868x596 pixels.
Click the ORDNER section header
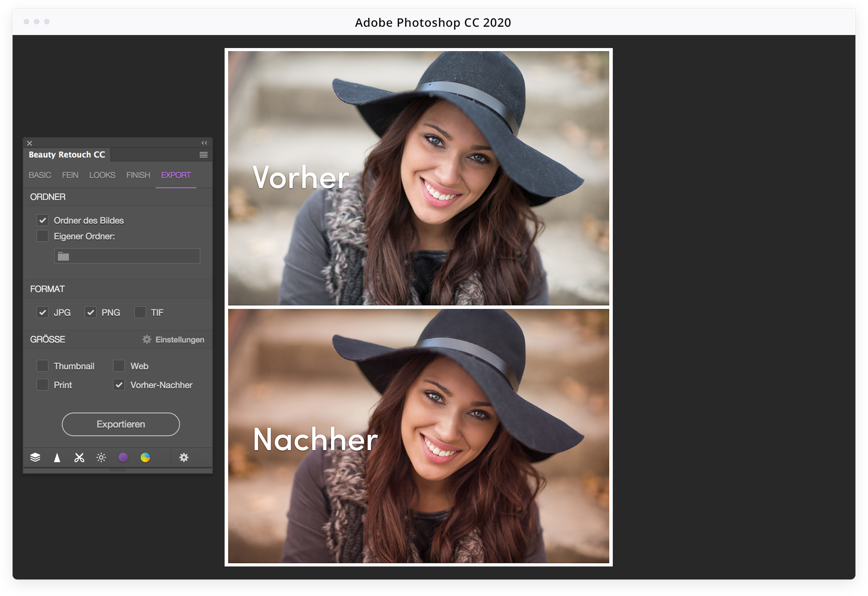pos(118,197)
